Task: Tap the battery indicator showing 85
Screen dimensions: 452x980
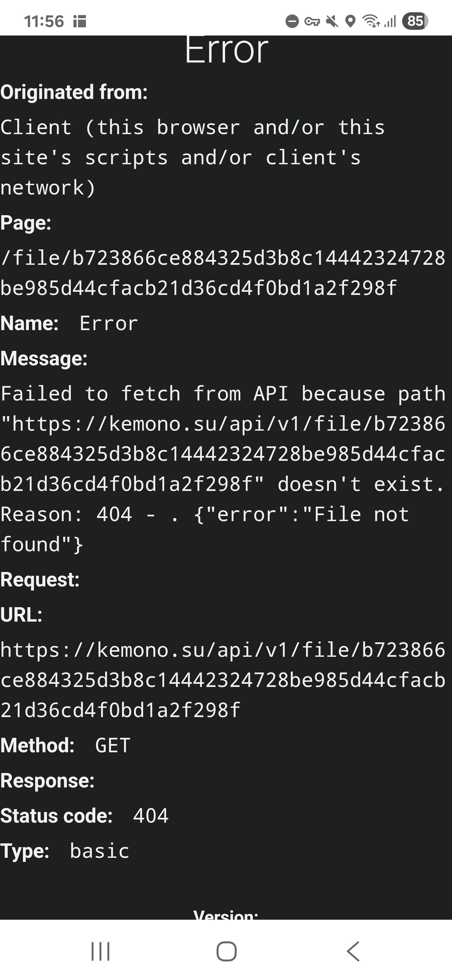Action: point(415,21)
